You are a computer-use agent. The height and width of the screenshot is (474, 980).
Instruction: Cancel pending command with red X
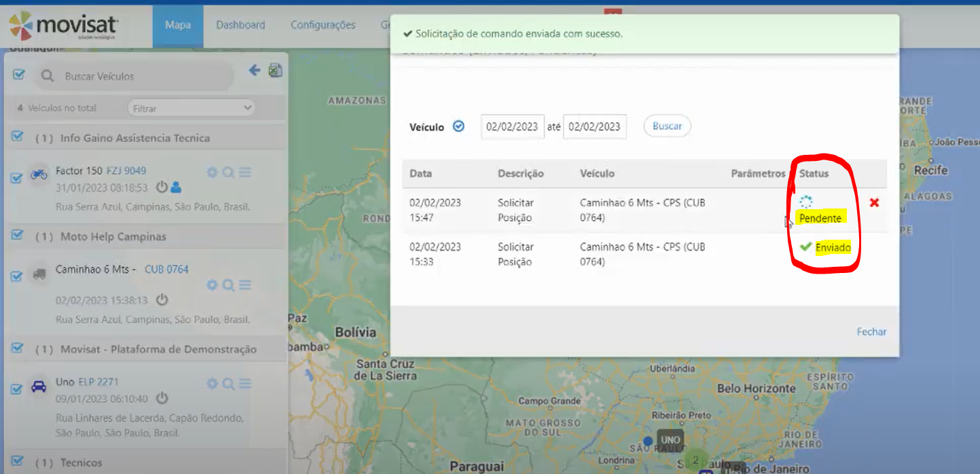[x=874, y=202]
